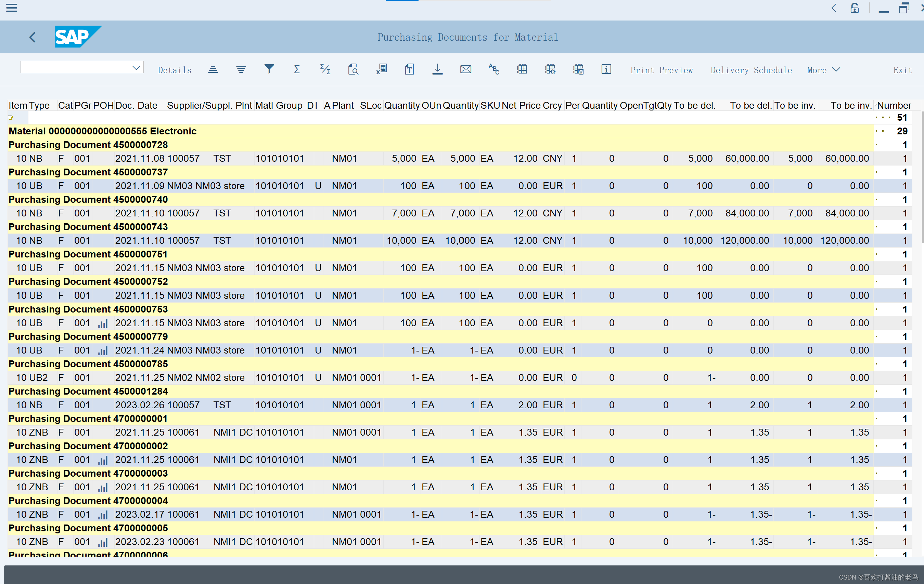924x584 pixels.
Task: Sort the list in descending order
Action: [241, 69]
